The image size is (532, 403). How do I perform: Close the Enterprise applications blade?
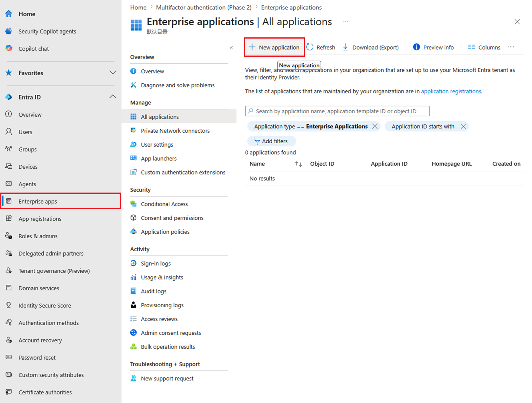coord(517,22)
